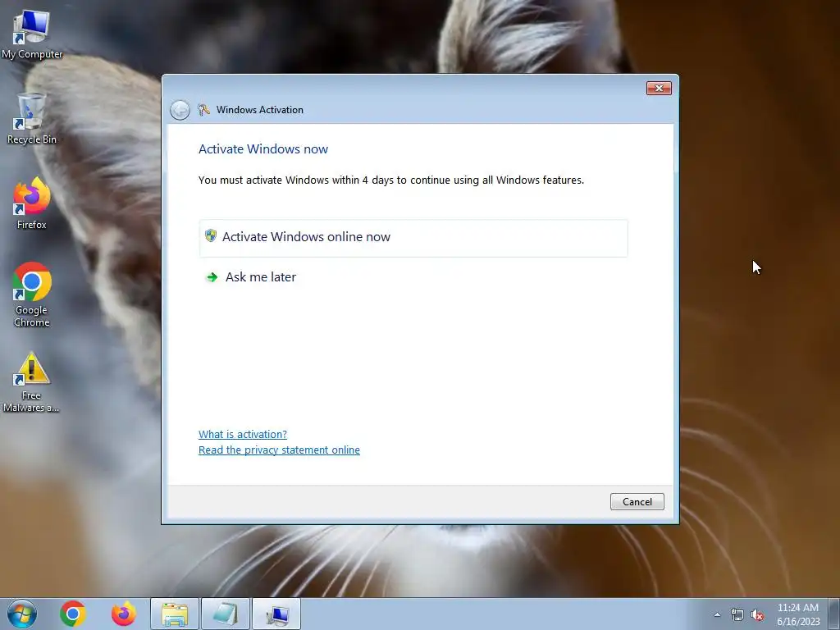This screenshot has height=630, width=840.
Task: Click the keys icon beside Windows Activation title
Action: tap(203, 110)
